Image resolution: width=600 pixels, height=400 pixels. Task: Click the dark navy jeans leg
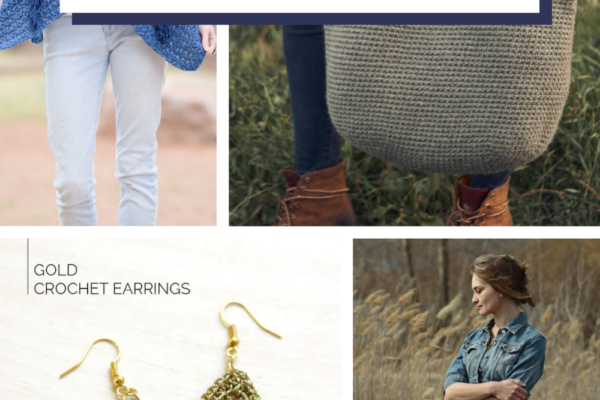tap(312, 98)
